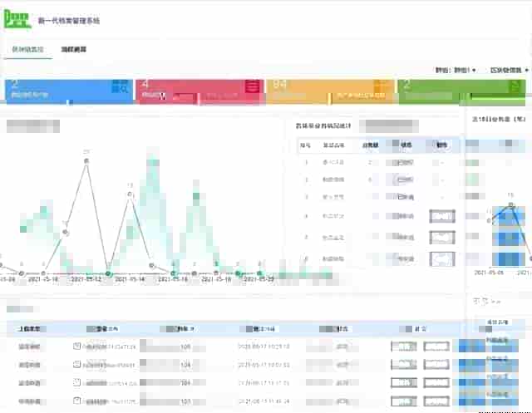Open the orange statistics card
The height and width of the screenshot is (413, 532).
pyautogui.click(x=330, y=91)
